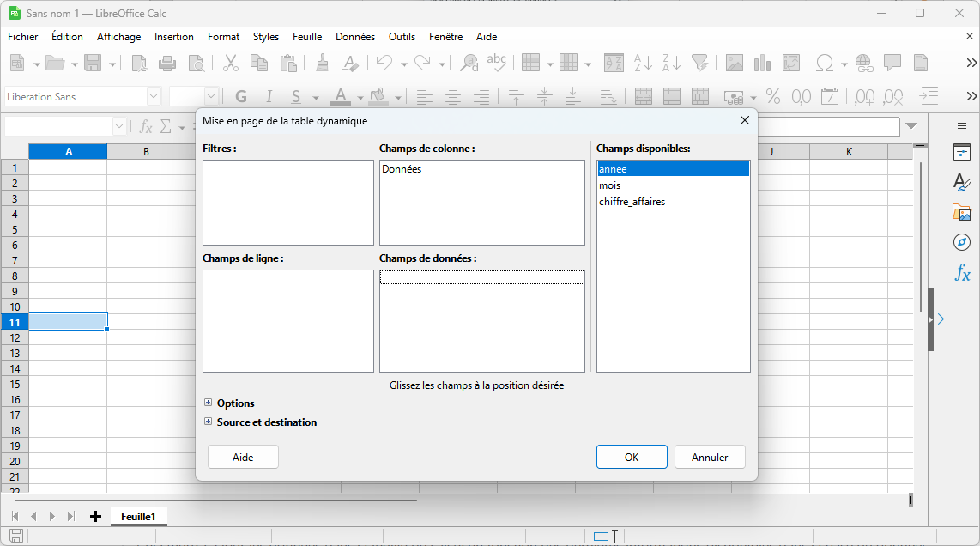This screenshot has width=980, height=546.
Task: Open the sidebar Properties panel
Action: 962,153
